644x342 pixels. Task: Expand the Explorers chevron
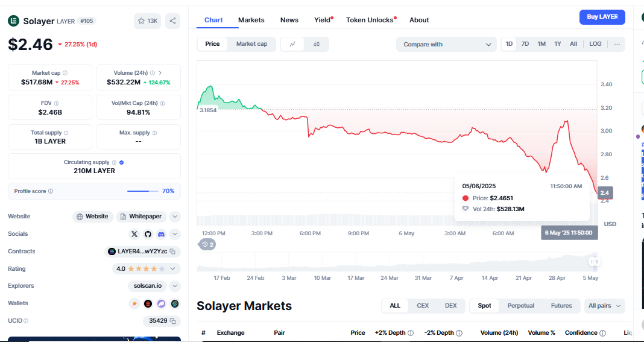(174, 286)
